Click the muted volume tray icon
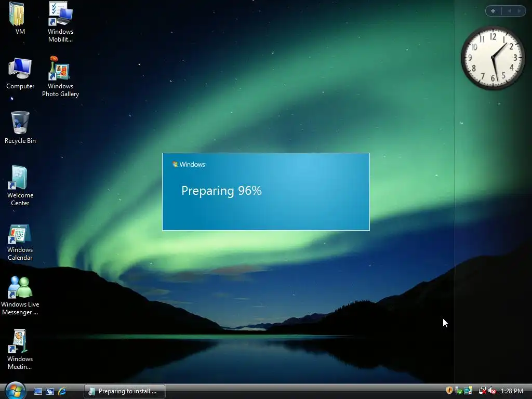Image resolution: width=532 pixels, height=399 pixels. click(x=493, y=391)
